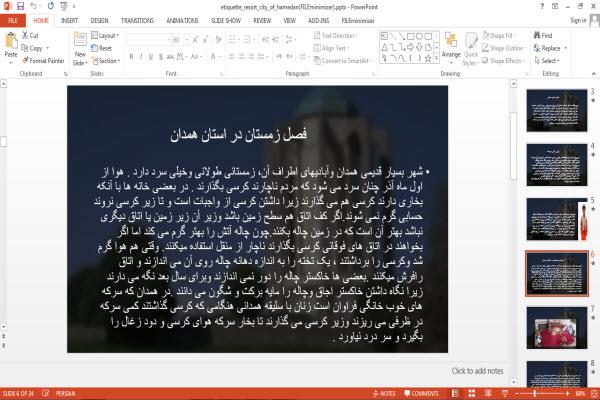Open Shape Effects dropdown

pos(504,60)
